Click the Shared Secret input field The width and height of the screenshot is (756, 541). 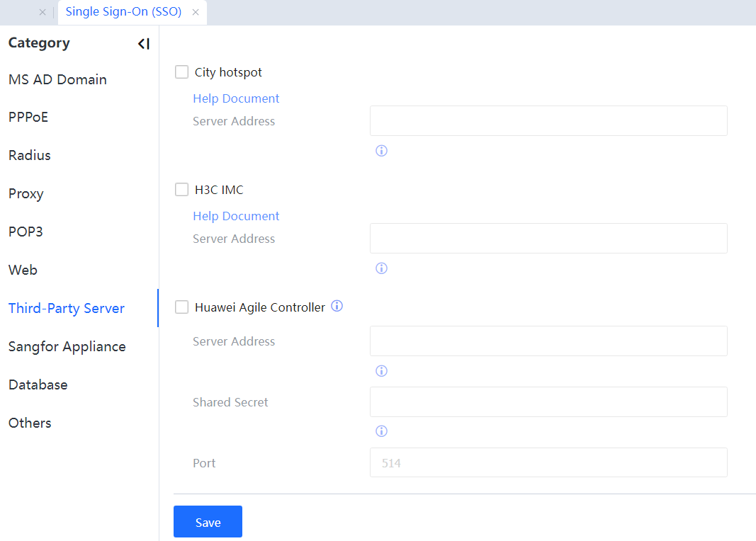click(548, 402)
